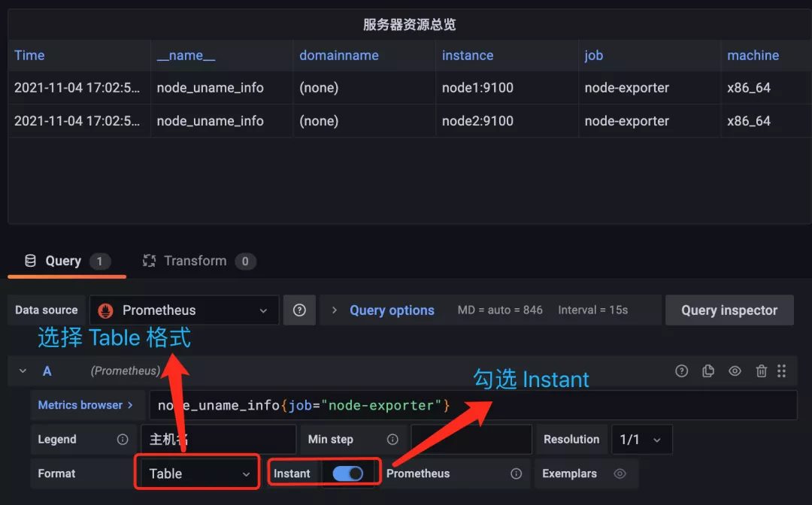Click query name A

click(47, 371)
